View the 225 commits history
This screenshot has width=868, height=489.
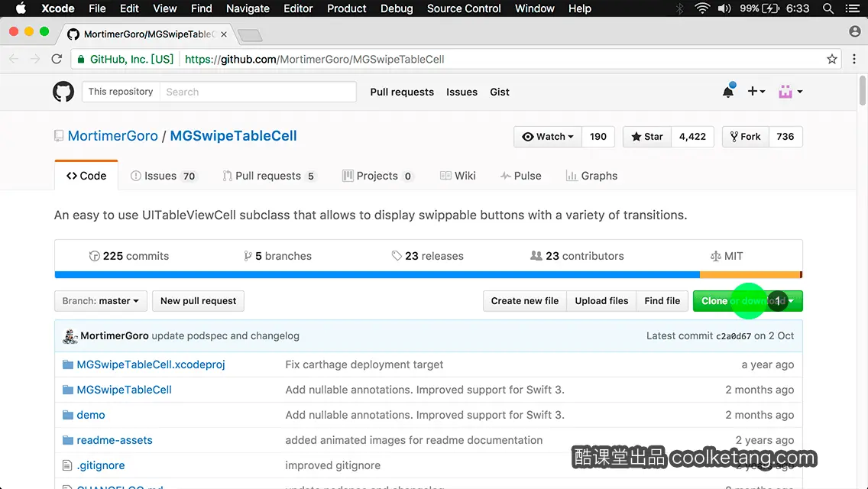(129, 256)
